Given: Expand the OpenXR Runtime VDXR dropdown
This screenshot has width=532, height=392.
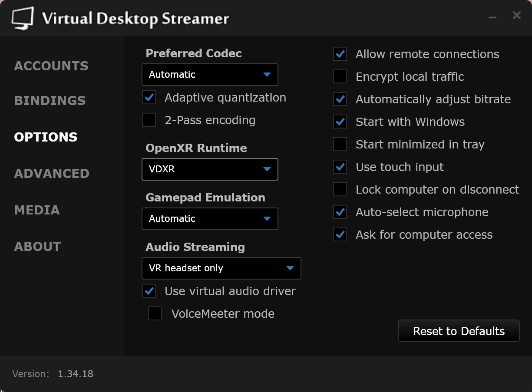Looking at the screenshot, I should pos(210,169).
